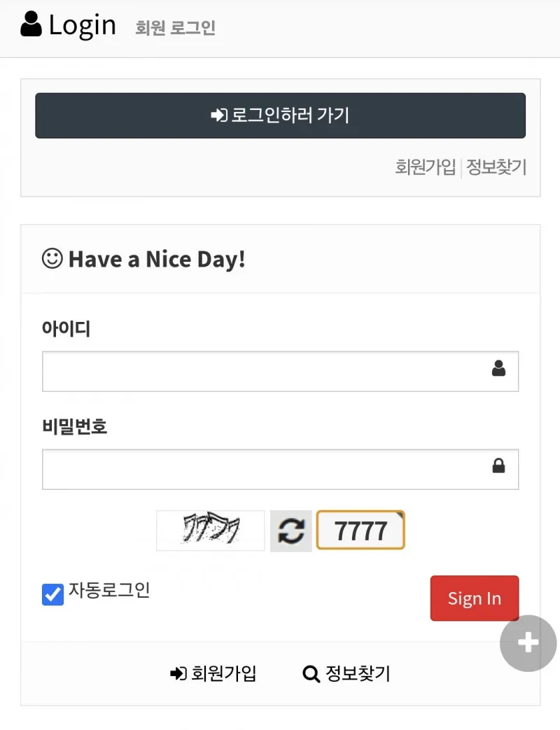Click the padlock icon in 비밀번호 field
The width and height of the screenshot is (560, 730).
(498, 465)
